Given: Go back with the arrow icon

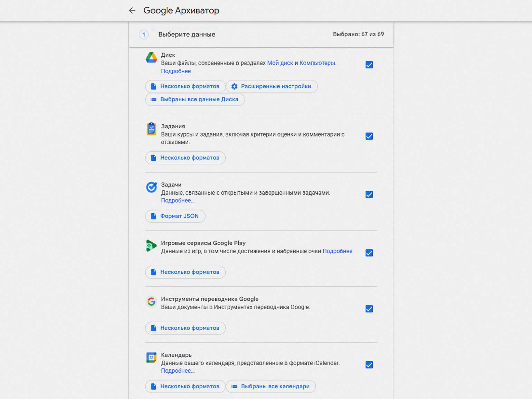Looking at the screenshot, I should point(132,10).
